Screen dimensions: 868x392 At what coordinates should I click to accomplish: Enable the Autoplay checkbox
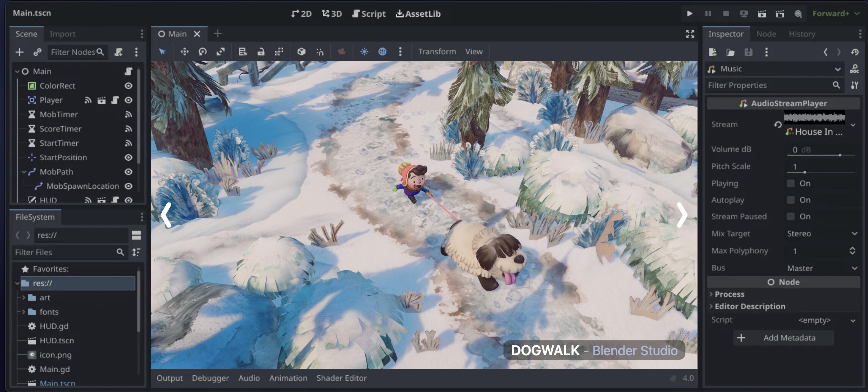click(791, 200)
